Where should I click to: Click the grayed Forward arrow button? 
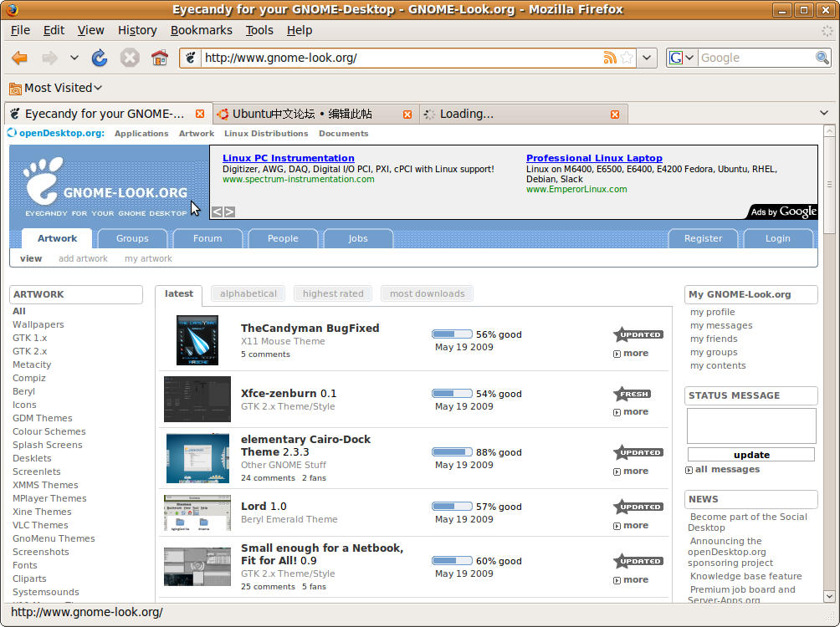(50, 58)
